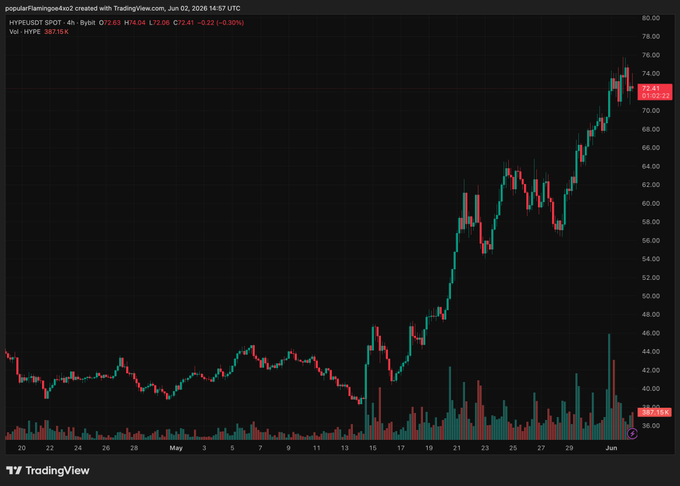Click the date 9 on time axis

coord(288,448)
